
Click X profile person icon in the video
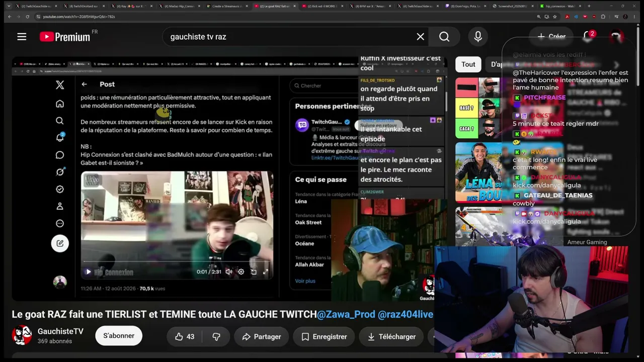[x=60, y=206]
